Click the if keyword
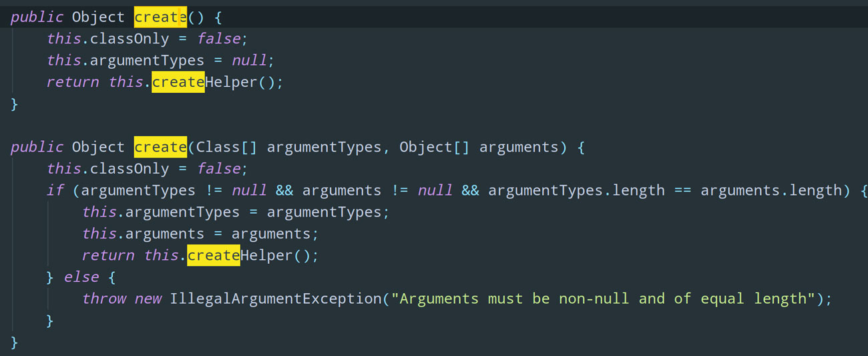Viewport: 868px width, 356px height. 55,190
